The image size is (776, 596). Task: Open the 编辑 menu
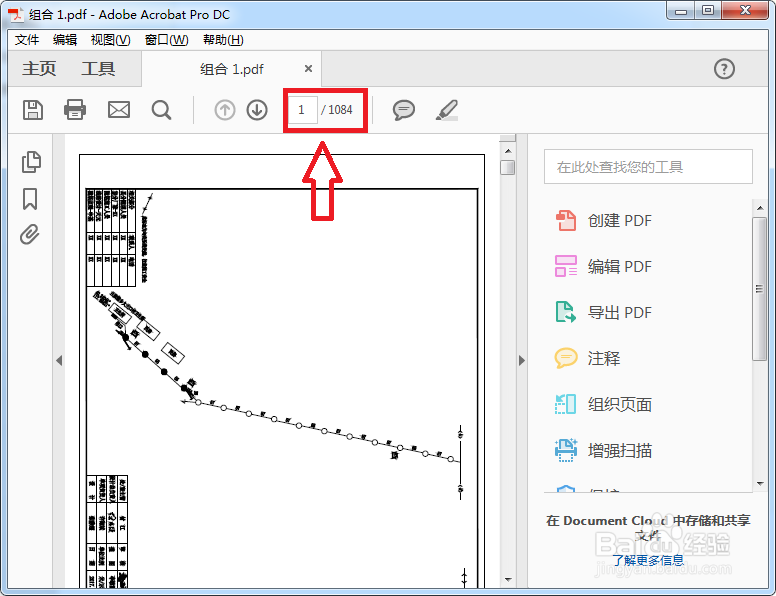(65, 40)
